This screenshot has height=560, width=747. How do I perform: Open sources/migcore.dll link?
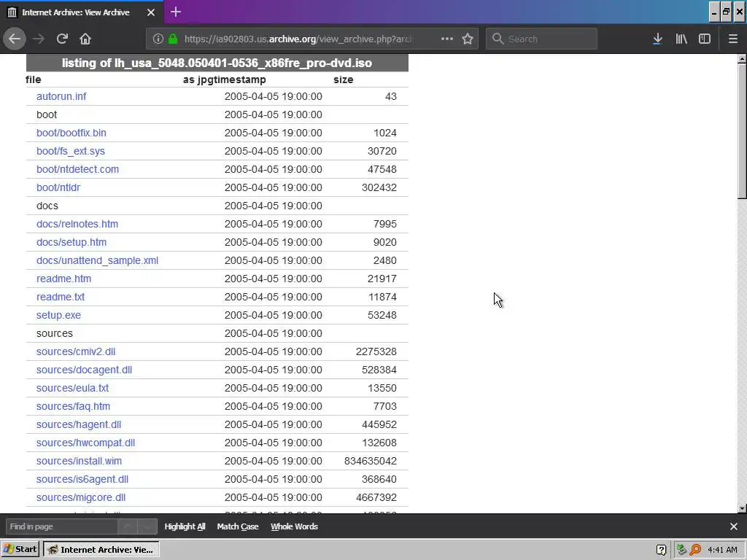click(x=81, y=497)
